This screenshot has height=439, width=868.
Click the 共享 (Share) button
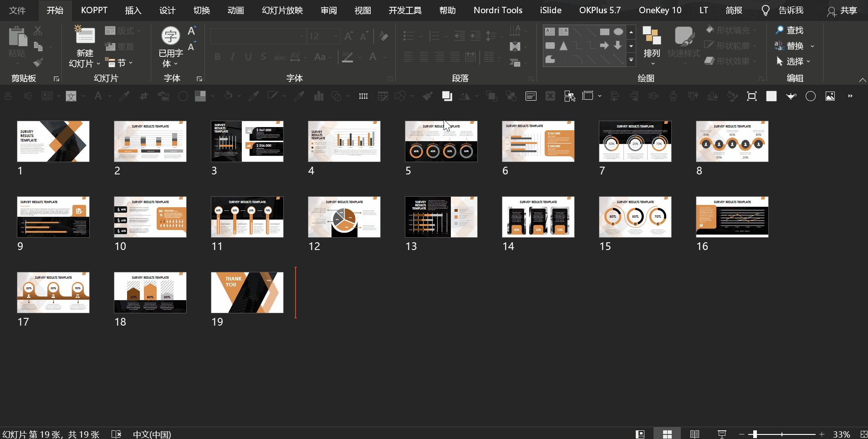coord(842,10)
